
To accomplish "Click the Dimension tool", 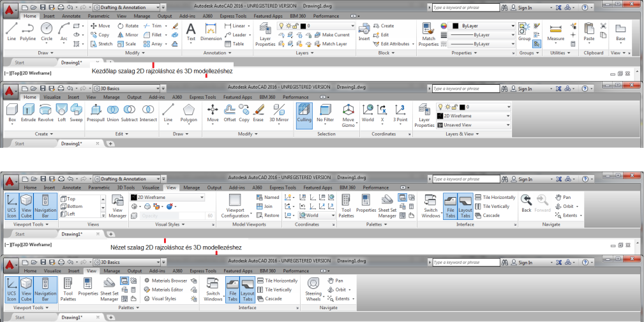I will [x=211, y=32].
